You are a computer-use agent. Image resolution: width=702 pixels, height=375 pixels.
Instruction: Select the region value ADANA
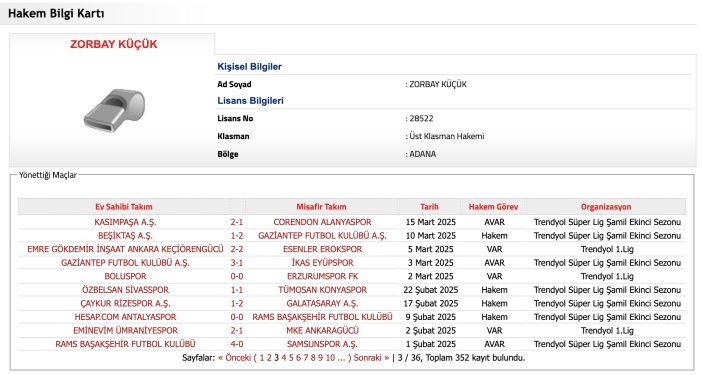[x=423, y=154]
